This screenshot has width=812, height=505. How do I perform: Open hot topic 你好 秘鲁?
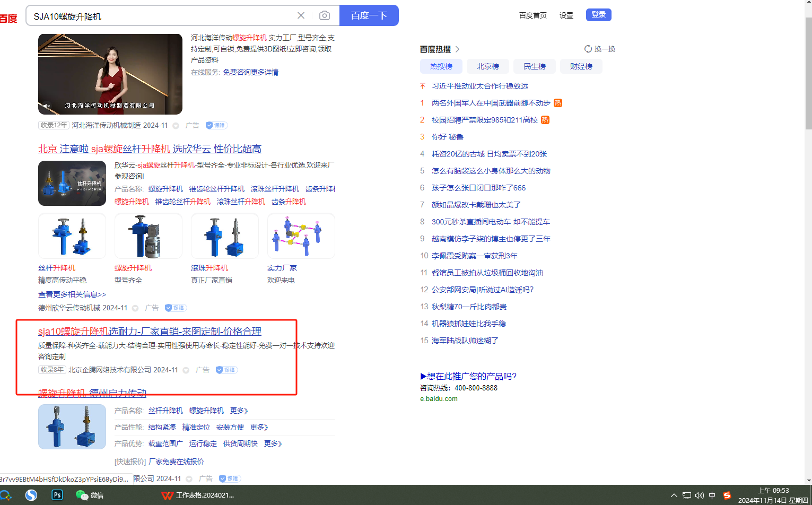[x=448, y=137]
